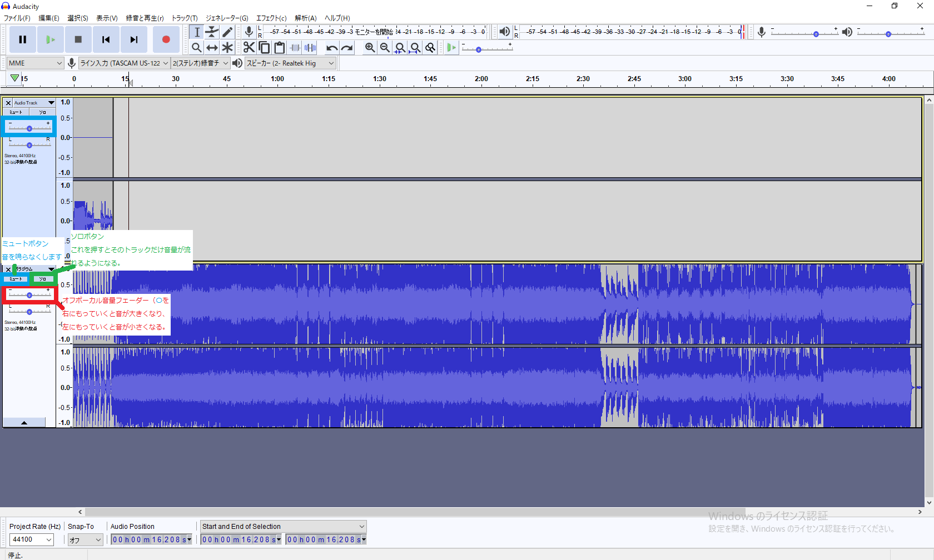The width and height of the screenshot is (934, 560).
Task: Trim audio outside selection icon
Action: tap(295, 48)
